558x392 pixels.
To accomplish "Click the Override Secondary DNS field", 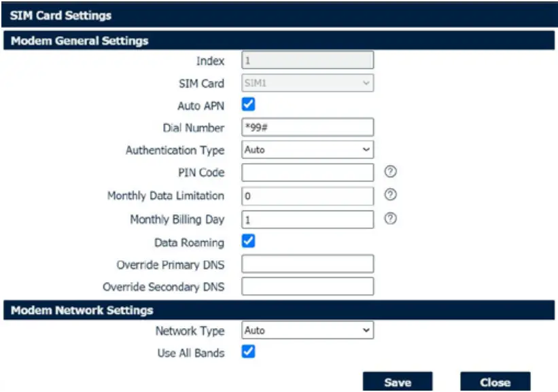I will (307, 286).
